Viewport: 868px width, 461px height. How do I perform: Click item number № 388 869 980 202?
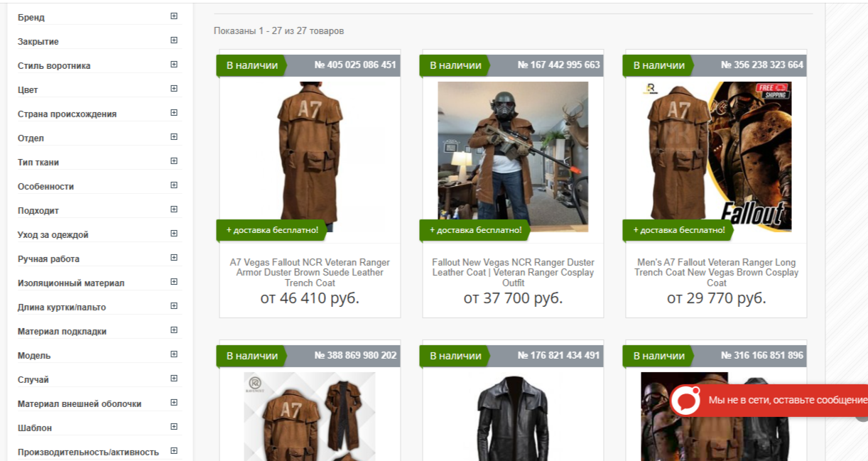pyautogui.click(x=355, y=355)
